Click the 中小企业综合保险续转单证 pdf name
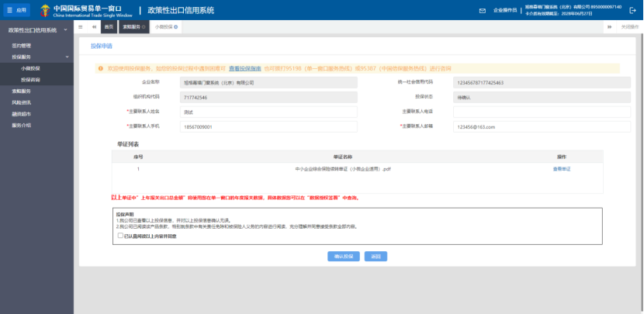Screen dimensions: 644x314 343,169
